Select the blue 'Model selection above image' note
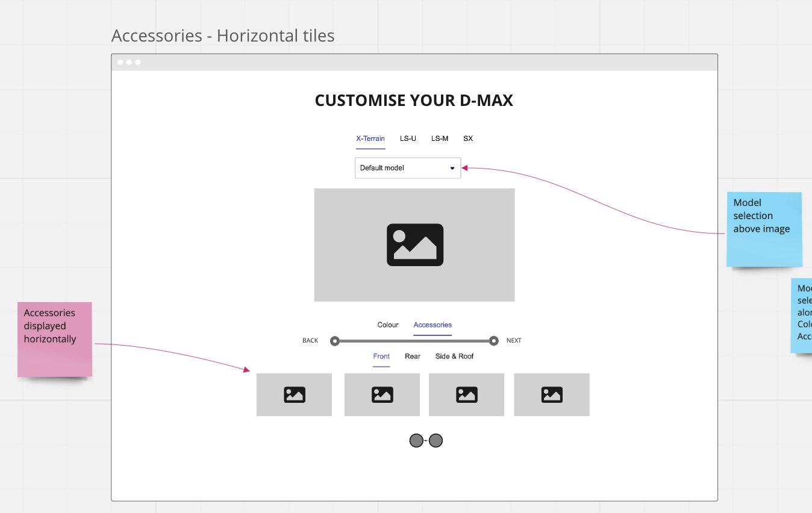 (764, 229)
